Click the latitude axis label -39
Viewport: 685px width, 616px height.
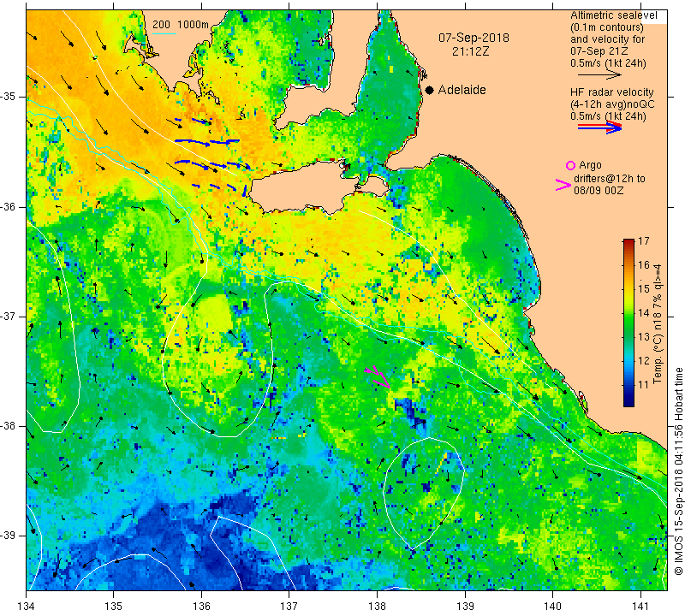(x=9, y=536)
